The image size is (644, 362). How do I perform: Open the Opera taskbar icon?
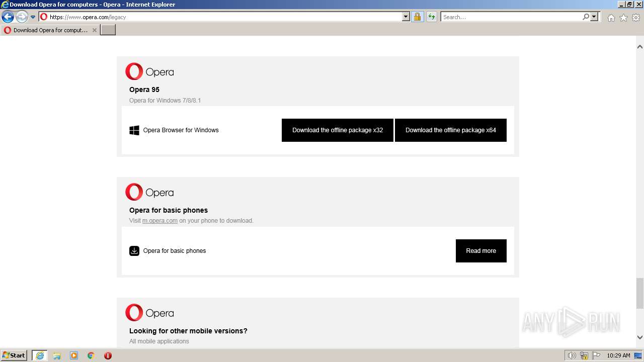(x=108, y=355)
